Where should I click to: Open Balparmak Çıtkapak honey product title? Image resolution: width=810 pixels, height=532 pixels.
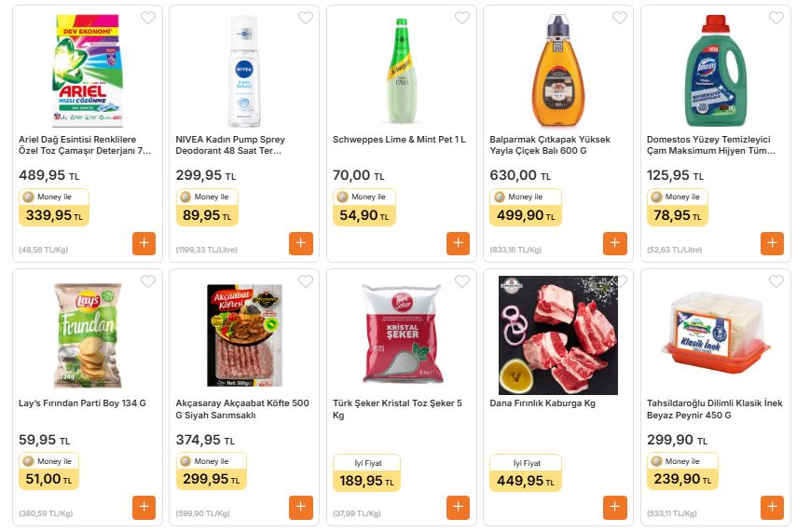click(550, 145)
